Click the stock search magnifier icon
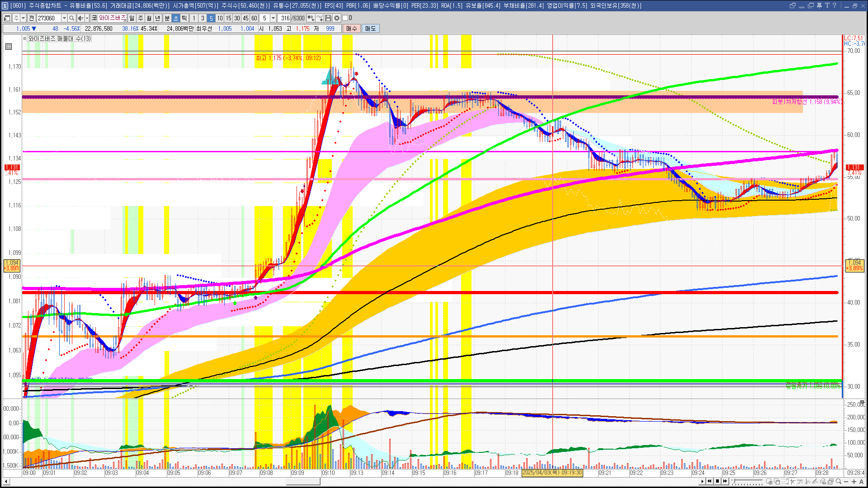Screen dimensions: 868x488 71,18
